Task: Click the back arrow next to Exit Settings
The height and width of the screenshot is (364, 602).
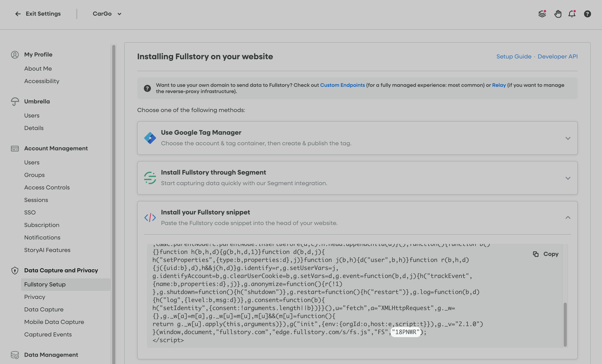Action: pos(18,14)
